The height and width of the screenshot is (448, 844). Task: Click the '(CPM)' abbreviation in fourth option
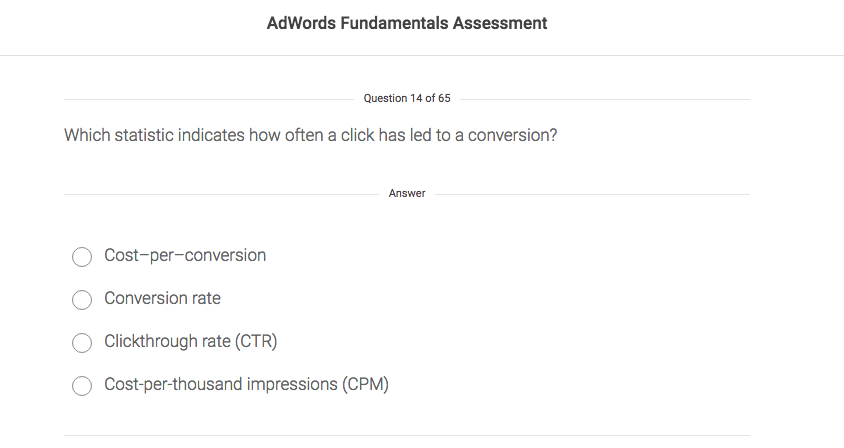coord(365,384)
